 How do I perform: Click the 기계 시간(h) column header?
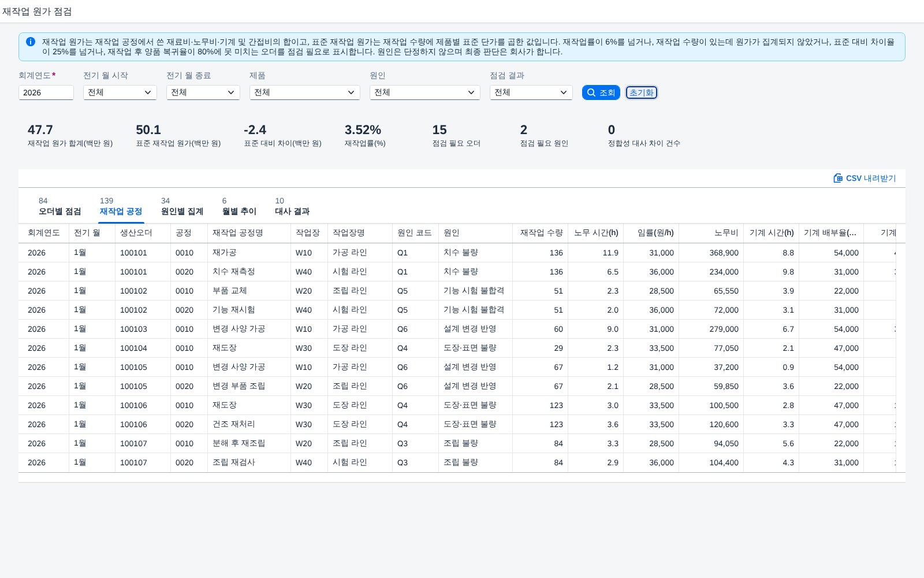(772, 233)
